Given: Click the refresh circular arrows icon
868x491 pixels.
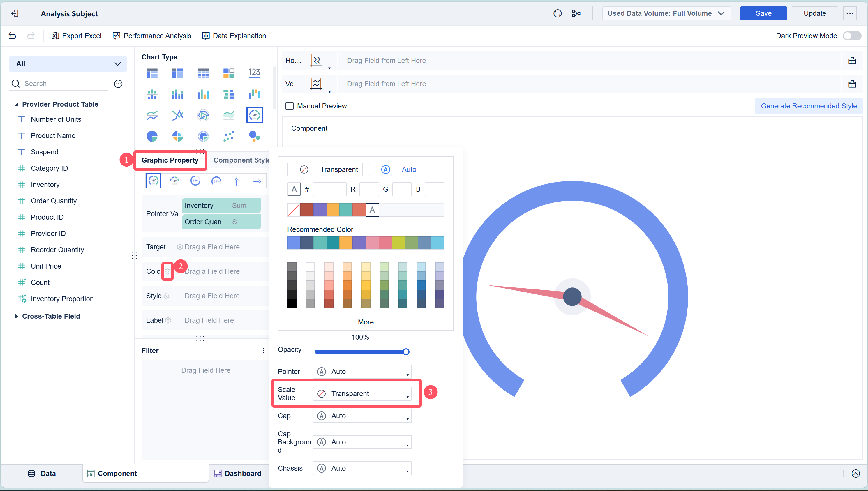Looking at the screenshot, I should click(x=558, y=13).
